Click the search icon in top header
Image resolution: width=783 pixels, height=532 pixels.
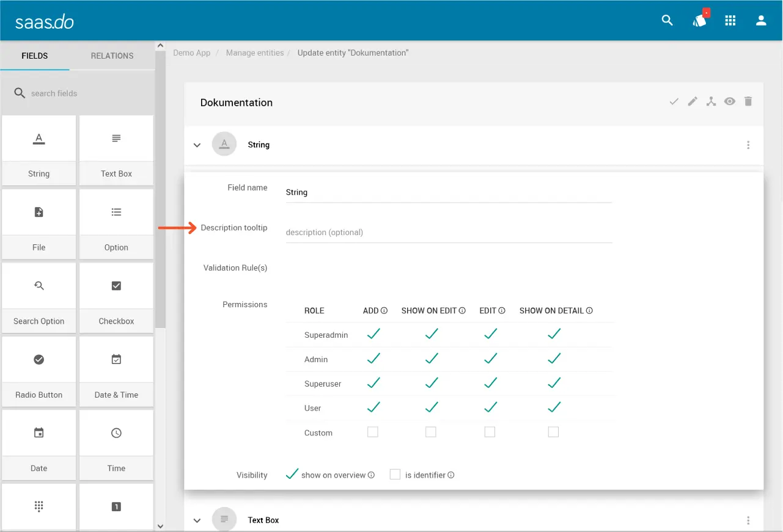click(667, 21)
